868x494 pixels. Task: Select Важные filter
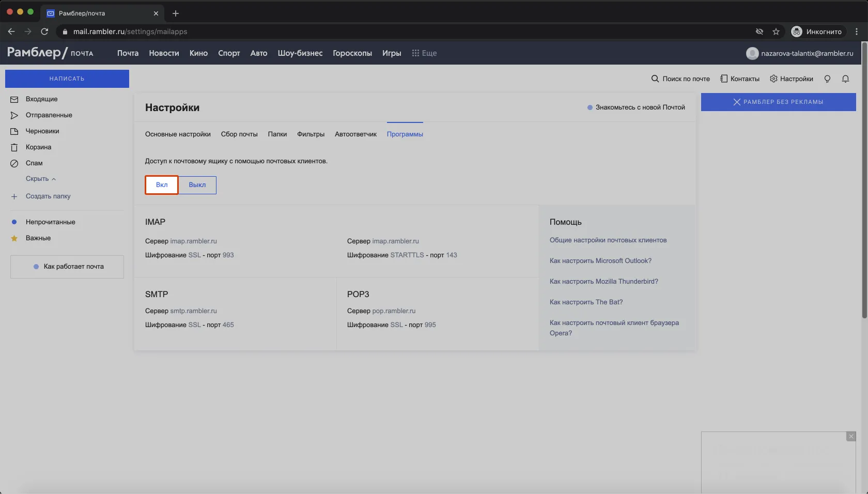(38, 238)
